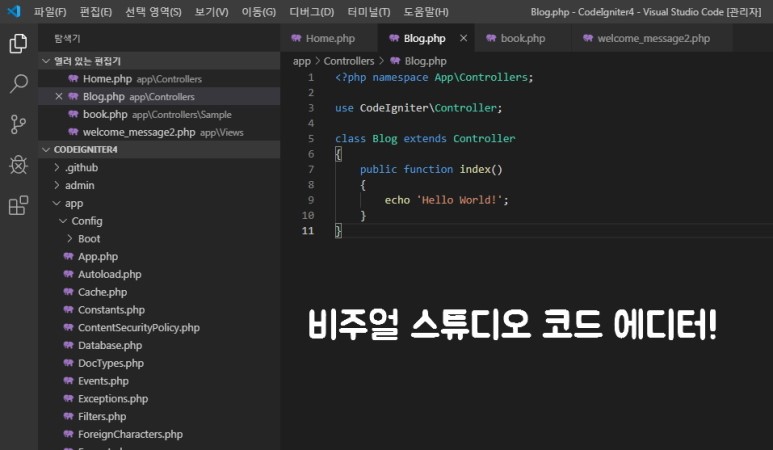Open 디버그(D) menu
The height and width of the screenshot is (450, 773).
coord(312,12)
